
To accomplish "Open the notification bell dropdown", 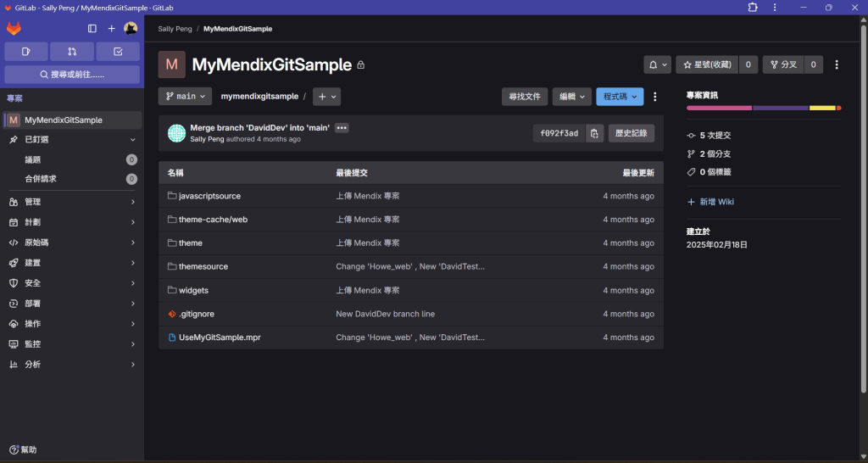I will click(x=658, y=64).
